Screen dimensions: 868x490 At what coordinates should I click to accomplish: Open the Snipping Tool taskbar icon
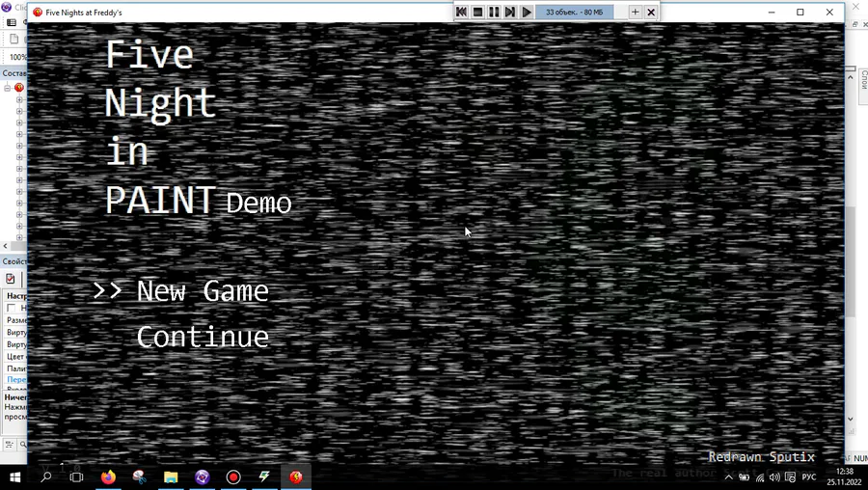(x=140, y=476)
